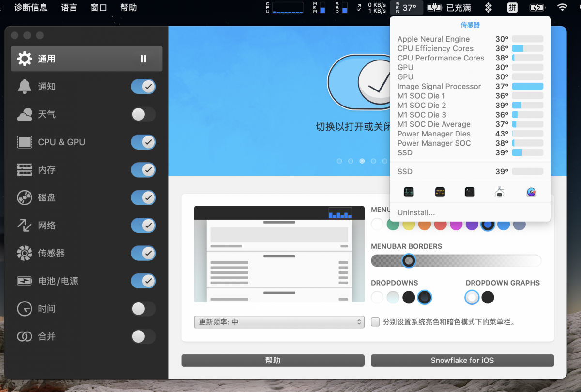Click the menubar preview thumbnail
The width and height of the screenshot is (581, 392).
(279, 254)
